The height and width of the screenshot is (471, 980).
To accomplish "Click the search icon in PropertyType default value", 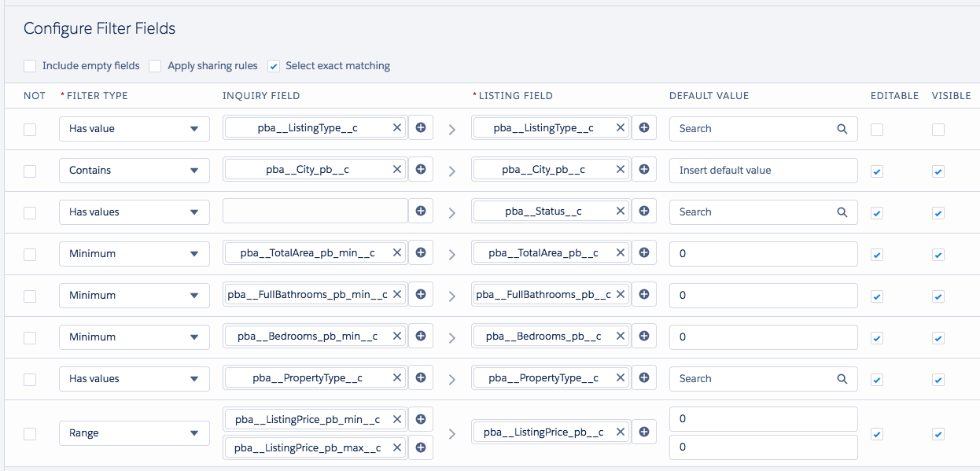I will click(842, 378).
